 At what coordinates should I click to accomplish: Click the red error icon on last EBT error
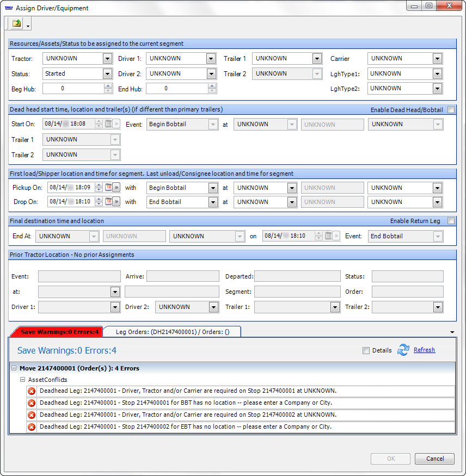[32, 427]
